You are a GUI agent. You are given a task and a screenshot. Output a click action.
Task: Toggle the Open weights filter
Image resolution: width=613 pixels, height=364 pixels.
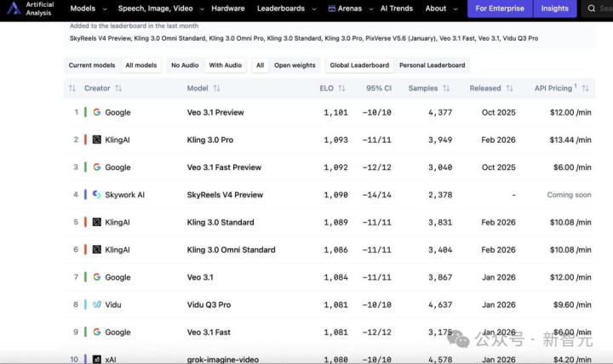[295, 65]
